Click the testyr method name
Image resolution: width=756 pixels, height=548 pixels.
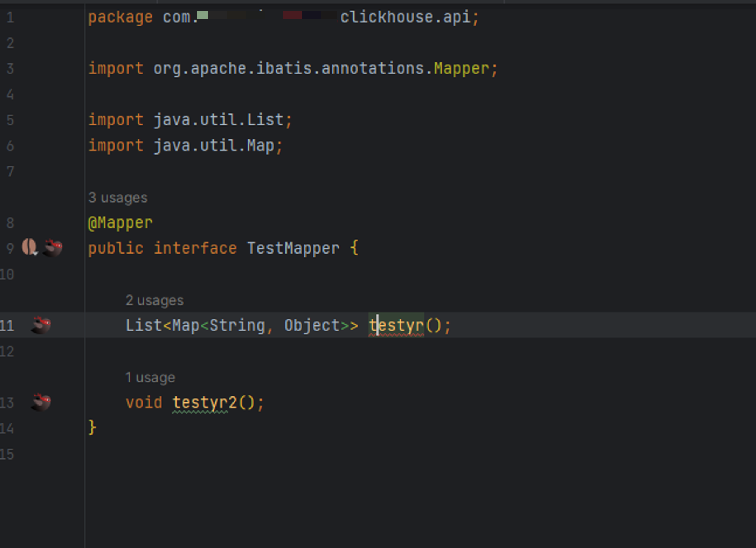[397, 325]
